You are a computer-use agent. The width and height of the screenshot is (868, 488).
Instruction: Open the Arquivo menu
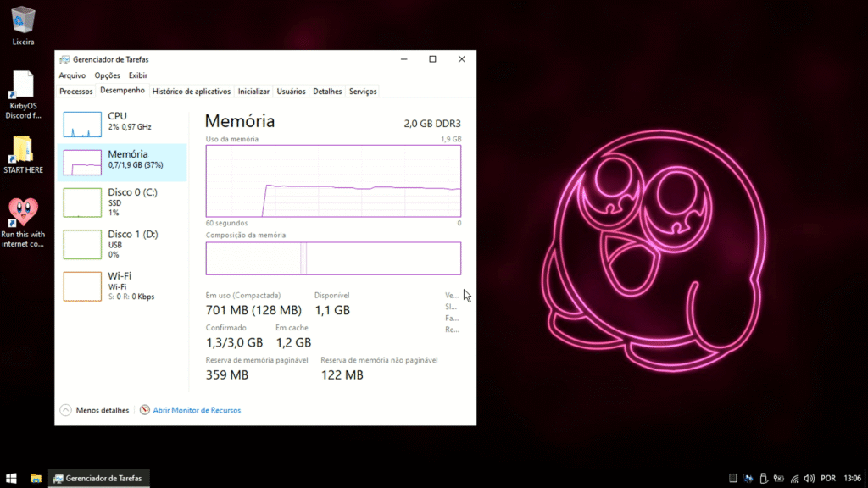pyautogui.click(x=73, y=75)
